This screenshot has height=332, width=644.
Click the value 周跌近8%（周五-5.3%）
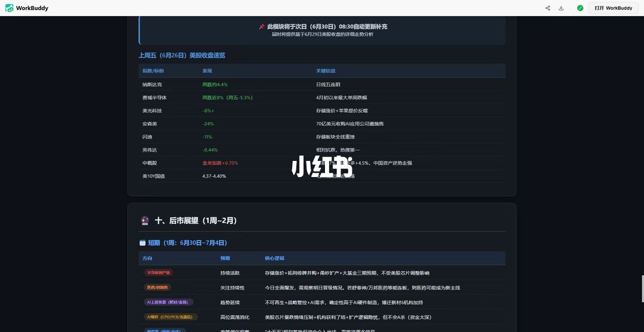coord(227,97)
